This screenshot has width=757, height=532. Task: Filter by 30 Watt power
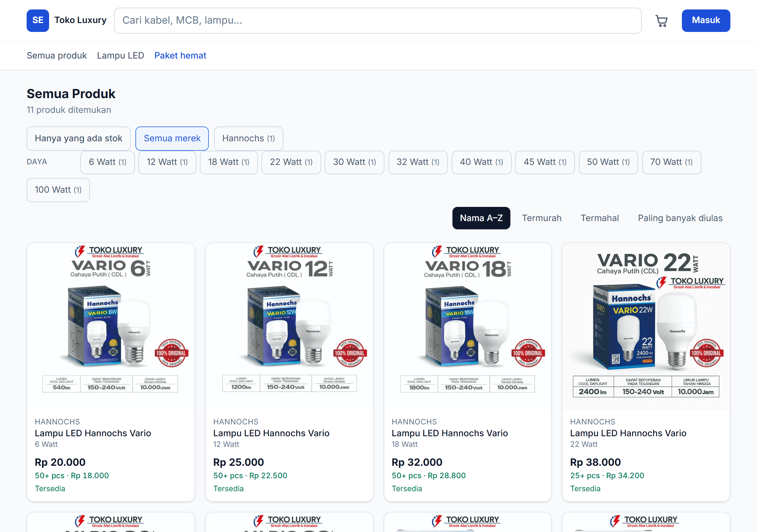pyautogui.click(x=355, y=162)
